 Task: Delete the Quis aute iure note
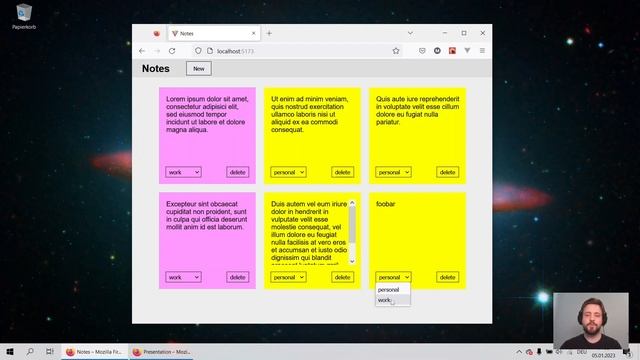447,172
